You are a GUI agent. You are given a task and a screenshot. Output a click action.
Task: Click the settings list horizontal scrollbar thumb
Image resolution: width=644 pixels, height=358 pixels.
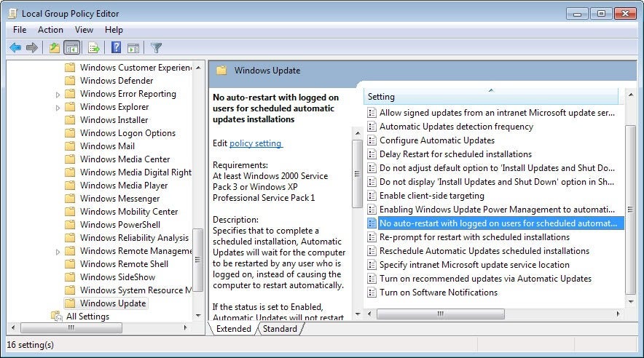[440, 314]
